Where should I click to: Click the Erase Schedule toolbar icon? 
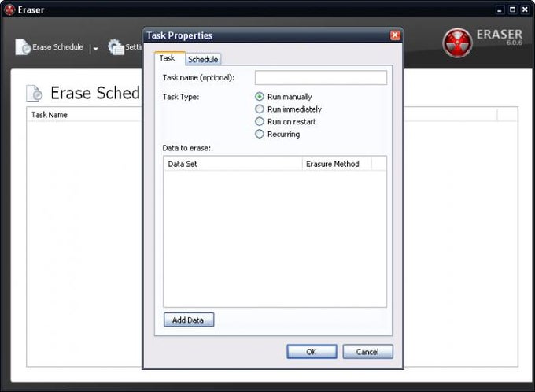23,47
